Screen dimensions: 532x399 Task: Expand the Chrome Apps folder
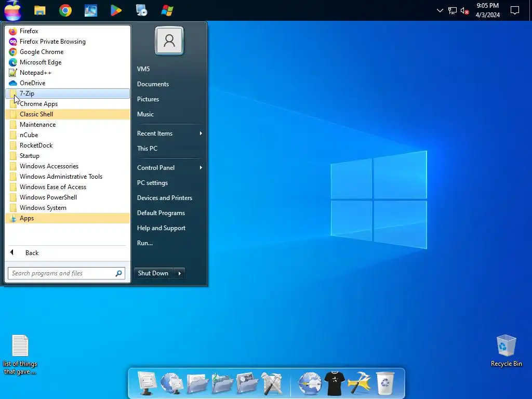point(68,104)
